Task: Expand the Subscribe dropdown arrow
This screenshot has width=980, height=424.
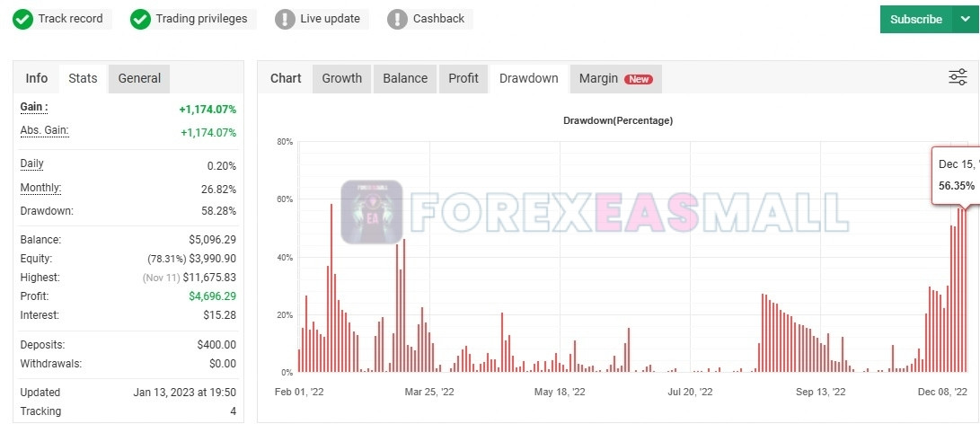Action: tap(965, 19)
